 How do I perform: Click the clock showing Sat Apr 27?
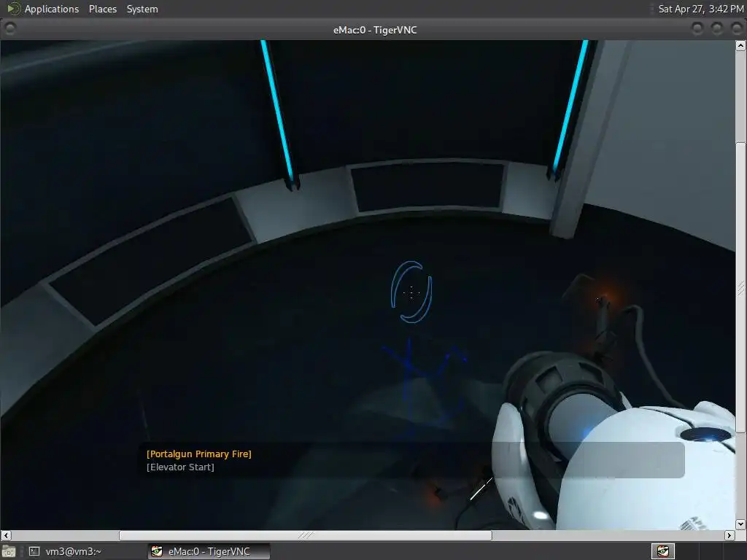[701, 9]
